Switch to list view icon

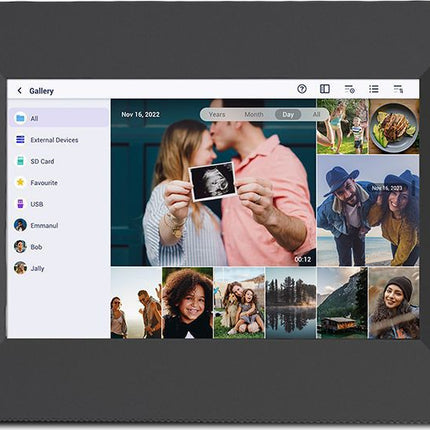(374, 89)
